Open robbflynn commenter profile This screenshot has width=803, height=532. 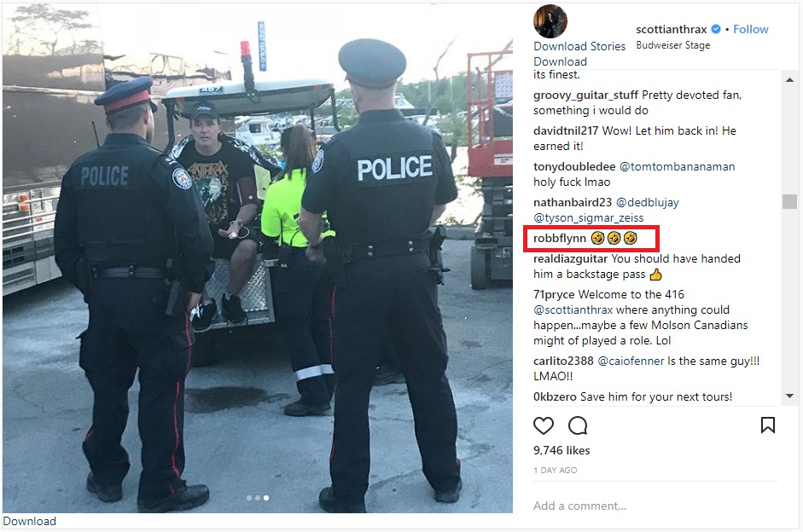click(x=559, y=239)
